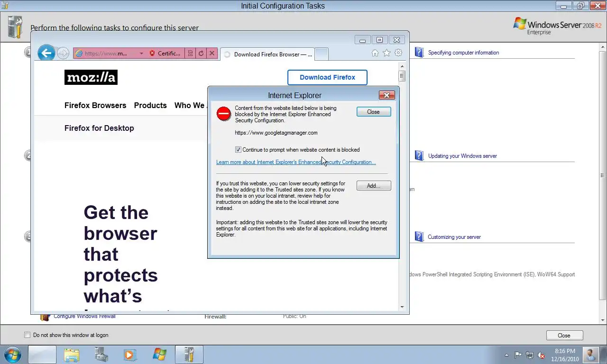Open Windows Media Player taskbar icon
607x364 pixels.
coord(130,355)
